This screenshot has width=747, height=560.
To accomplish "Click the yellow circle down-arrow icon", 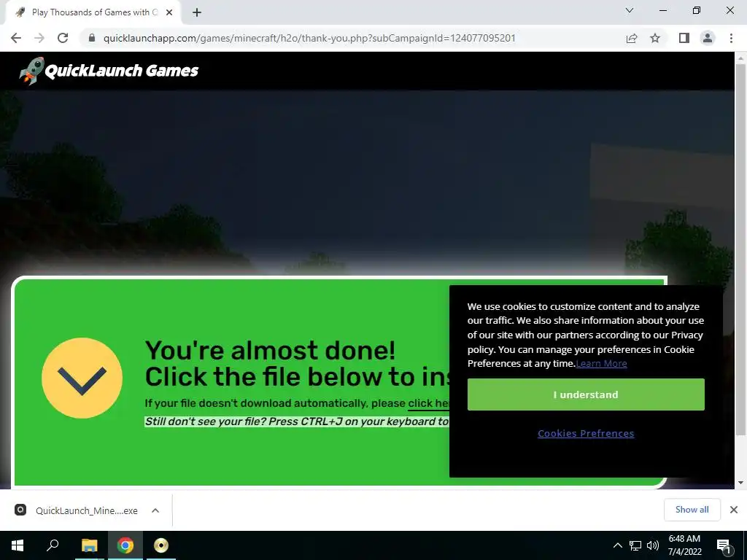I will point(82,378).
